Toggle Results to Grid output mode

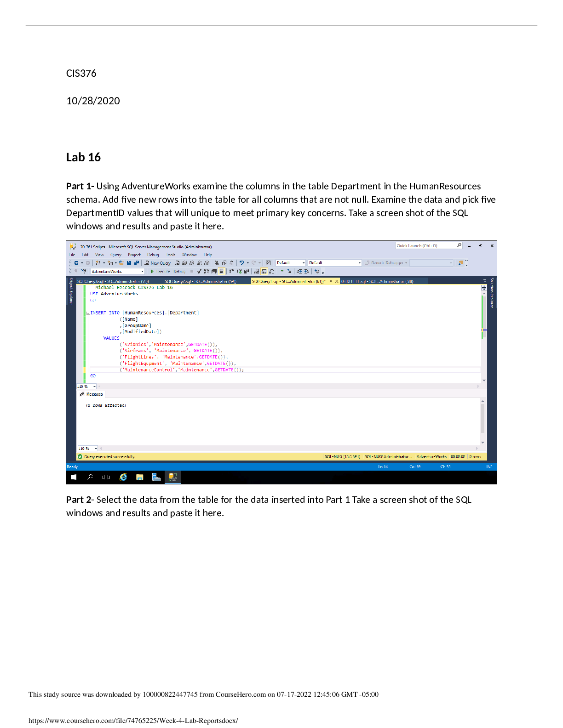coord(264,272)
